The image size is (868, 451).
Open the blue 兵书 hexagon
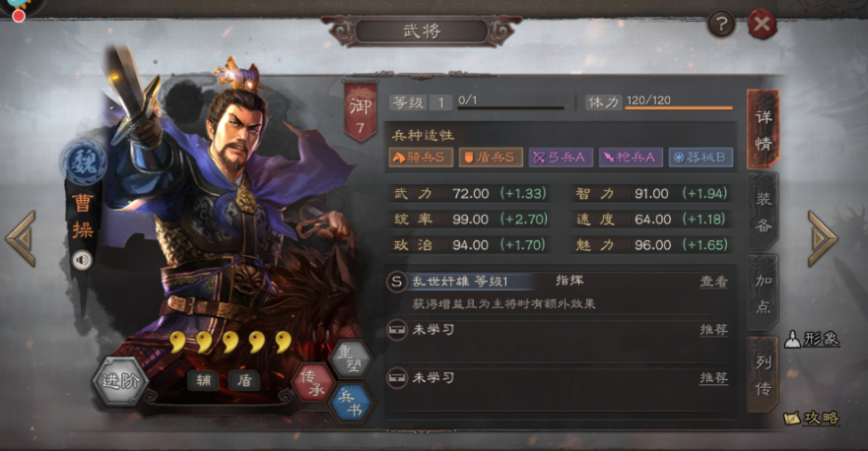click(351, 403)
